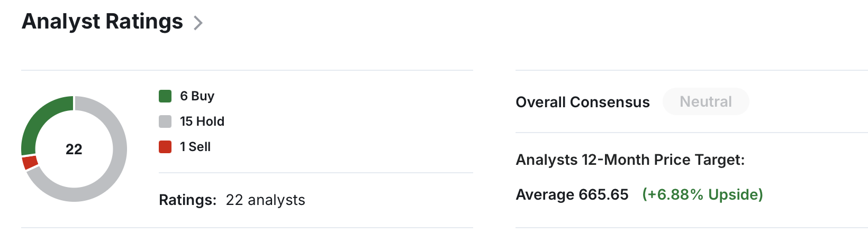The image size is (868, 243).
Task: Click the green Buy legend square
Action: pyautogui.click(x=165, y=96)
